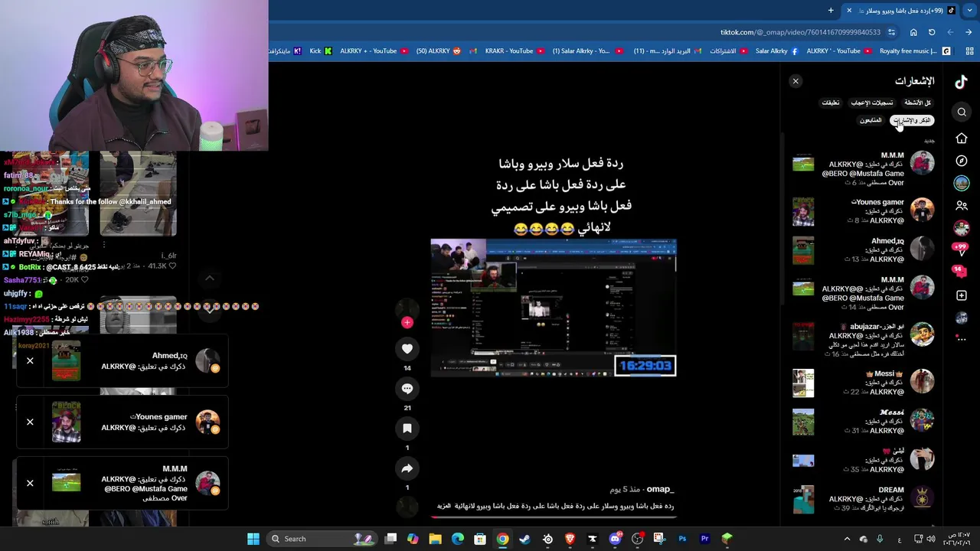Open the Explore compass icon
The image size is (980, 551).
coord(962,161)
